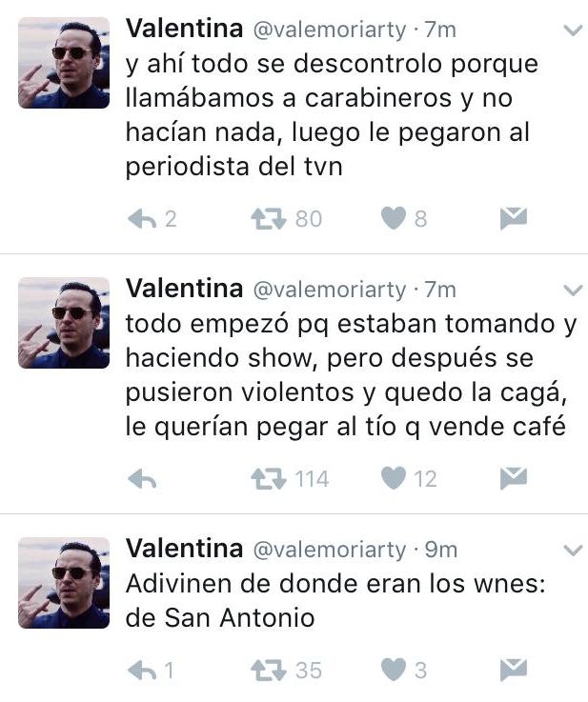Like the tweet with 12 likes

pyautogui.click(x=394, y=478)
